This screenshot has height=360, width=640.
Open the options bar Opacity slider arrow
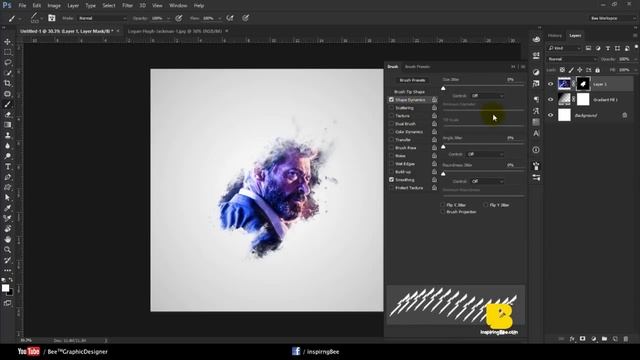[169, 18]
